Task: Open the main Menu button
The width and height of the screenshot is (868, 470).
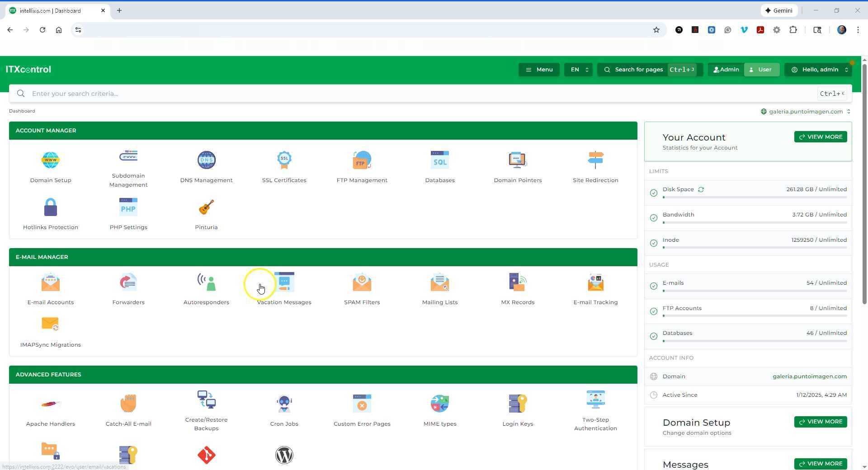Action: point(539,70)
